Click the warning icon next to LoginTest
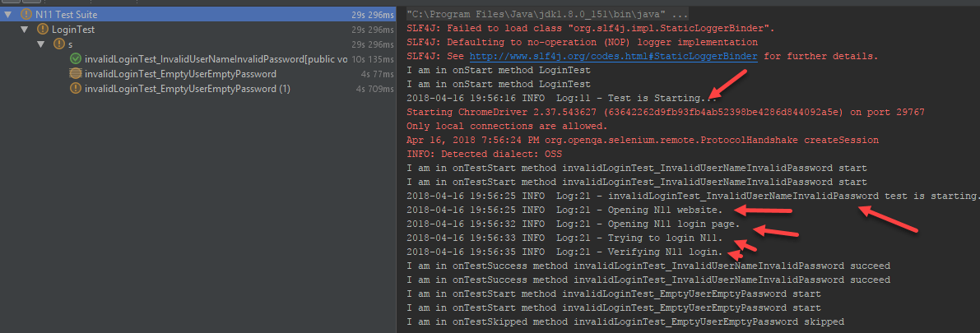The height and width of the screenshot is (333, 980). [x=43, y=30]
